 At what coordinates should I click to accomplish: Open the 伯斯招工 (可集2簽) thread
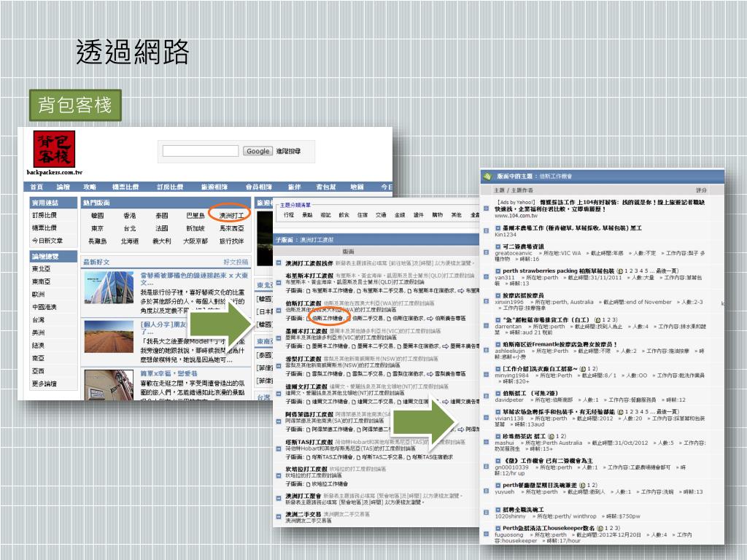pyautogui.click(x=530, y=393)
